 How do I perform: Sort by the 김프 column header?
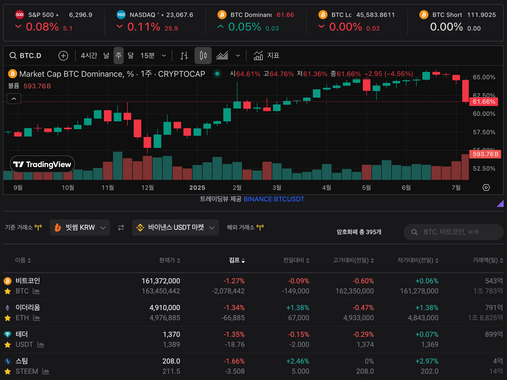point(237,260)
